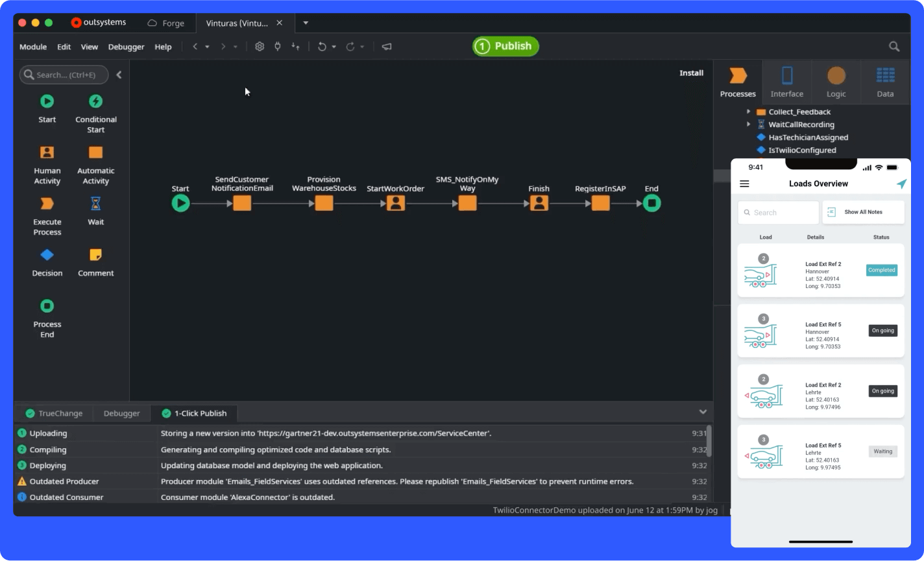Click the toolbox search field
This screenshot has width=924, height=561.
pos(65,75)
